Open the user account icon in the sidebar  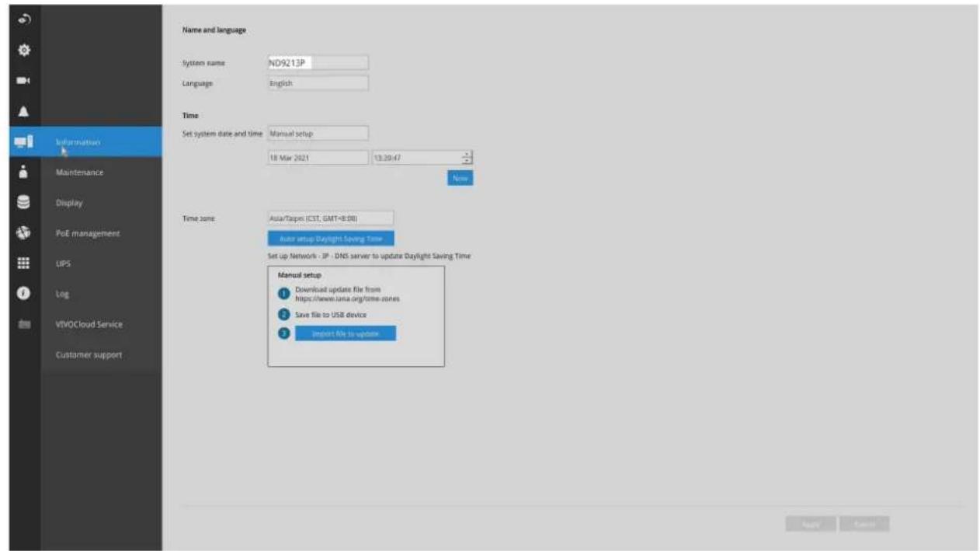24,173
